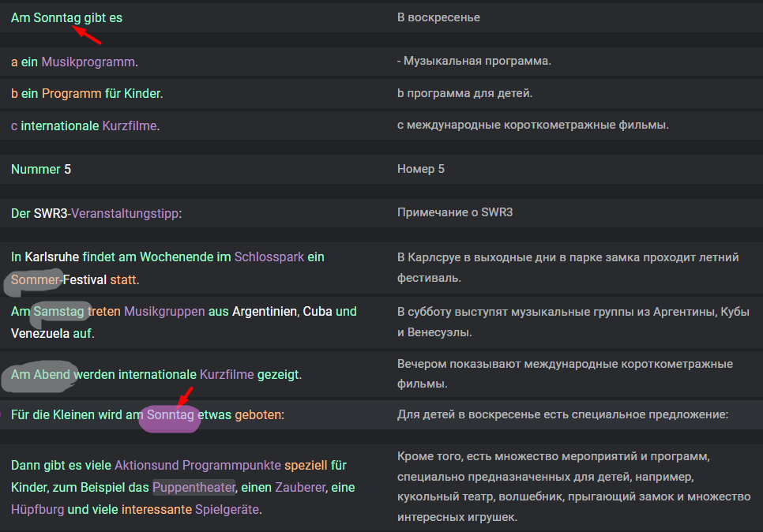This screenshot has height=532, width=763.
Task: Click the word 'Abend' in 'Am Abend werden'
Action: (x=52, y=374)
